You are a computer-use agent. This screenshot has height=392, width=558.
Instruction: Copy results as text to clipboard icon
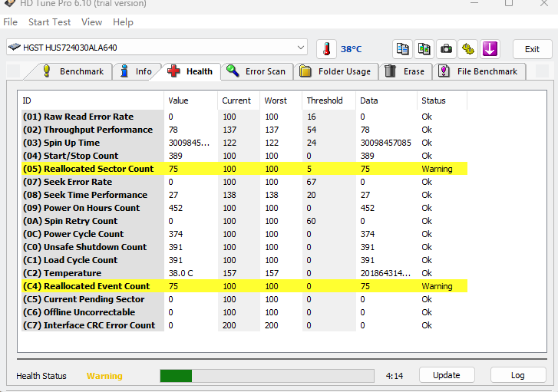pos(403,48)
